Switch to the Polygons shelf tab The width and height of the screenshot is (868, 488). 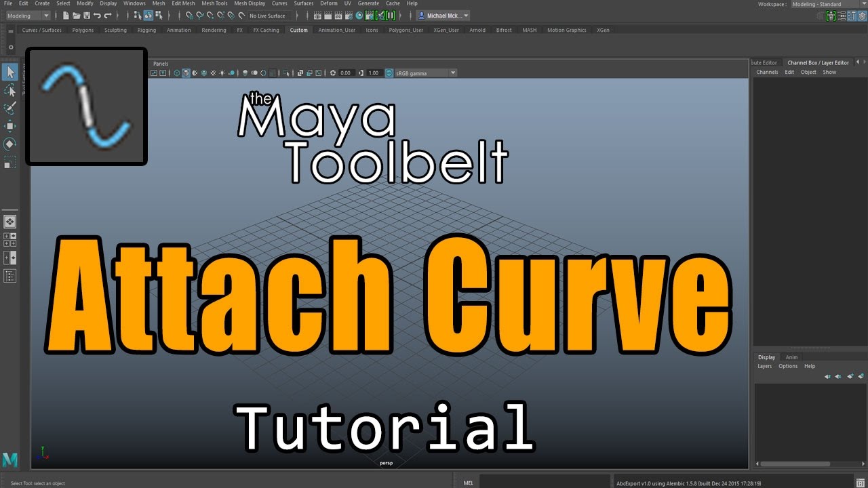tap(83, 30)
